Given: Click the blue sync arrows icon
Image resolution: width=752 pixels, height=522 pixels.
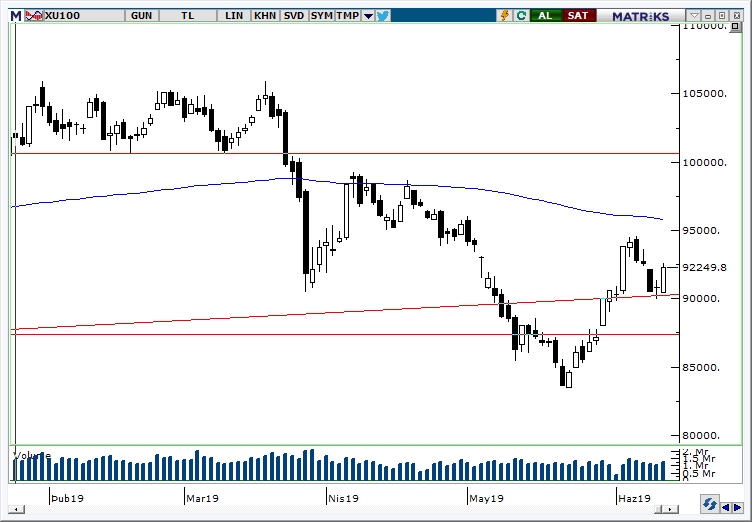Looking at the screenshot, I should (x=709, y=505).
